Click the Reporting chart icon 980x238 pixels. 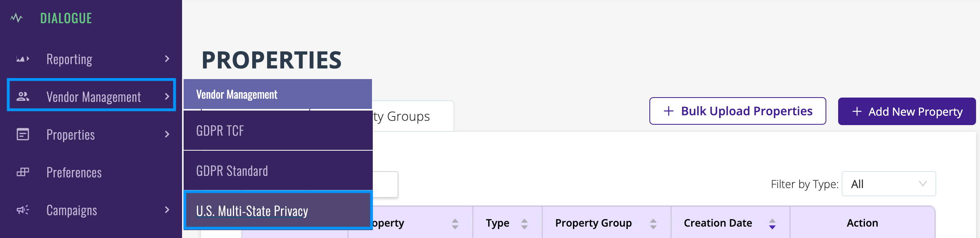click(23, 59)
